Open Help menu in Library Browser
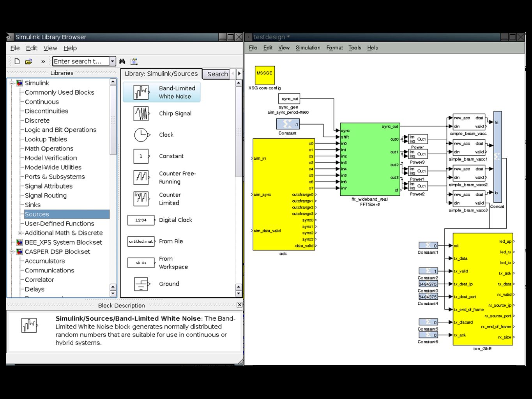532x399 pixels. click(x=70, y=48)
